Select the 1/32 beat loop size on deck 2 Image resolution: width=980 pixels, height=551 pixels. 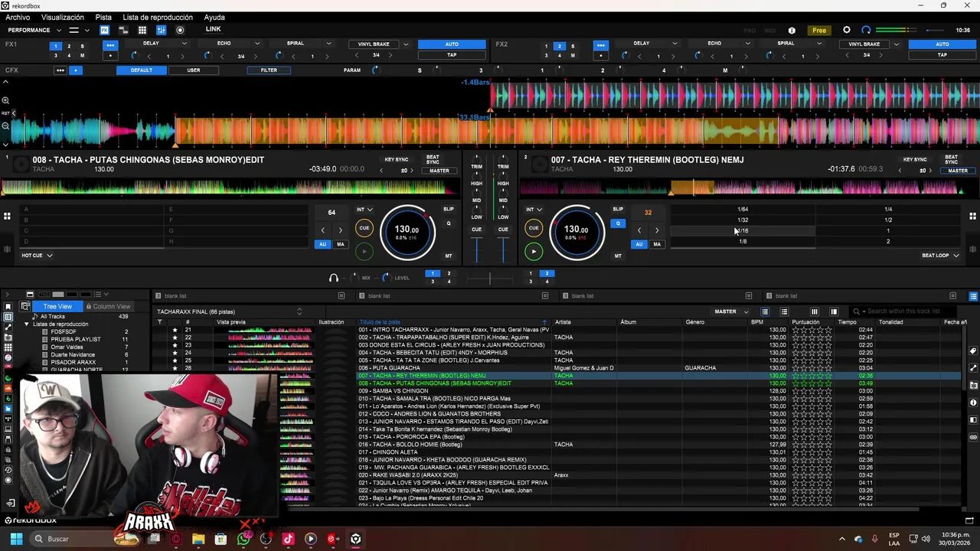pos(743,220)
